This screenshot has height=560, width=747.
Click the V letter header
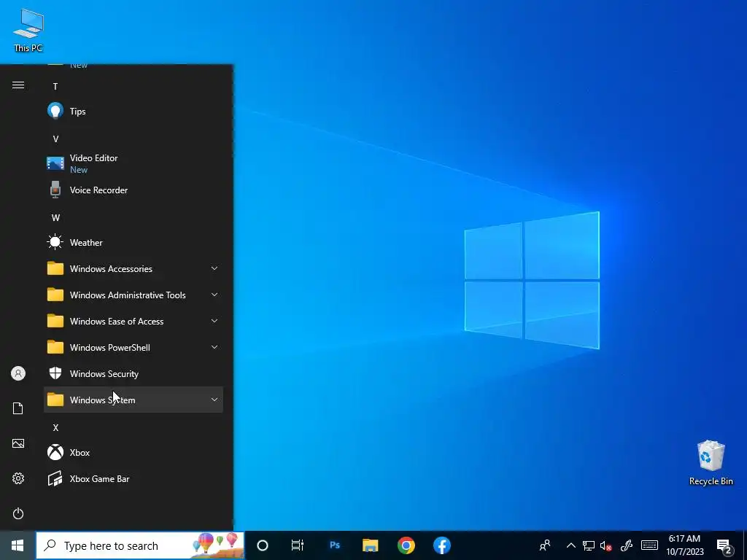pyautogui.click(x=55, y=139)
